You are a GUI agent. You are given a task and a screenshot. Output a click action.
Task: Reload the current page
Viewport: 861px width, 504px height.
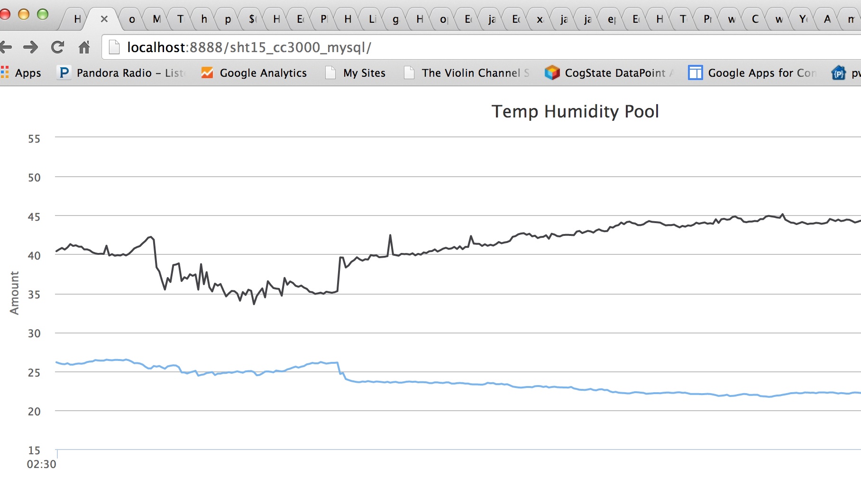coord(57,47)
